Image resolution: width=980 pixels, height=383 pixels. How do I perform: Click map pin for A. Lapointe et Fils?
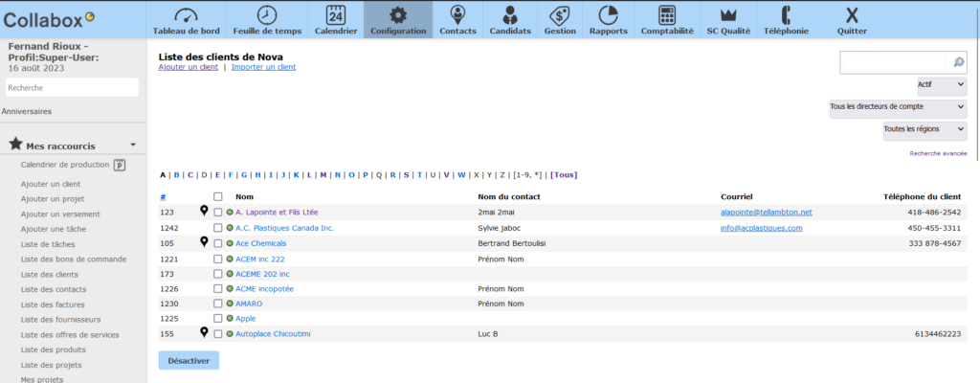[x=204, y=212]
